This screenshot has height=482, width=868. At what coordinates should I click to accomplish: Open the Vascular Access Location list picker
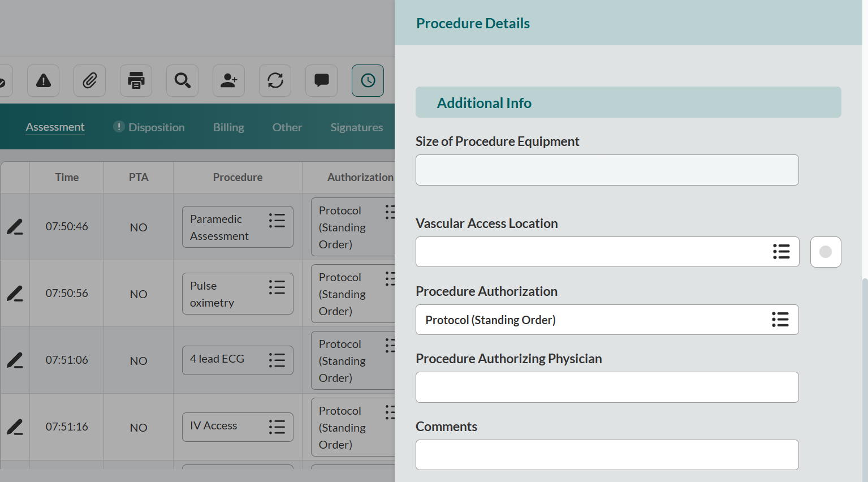[781, 252]
